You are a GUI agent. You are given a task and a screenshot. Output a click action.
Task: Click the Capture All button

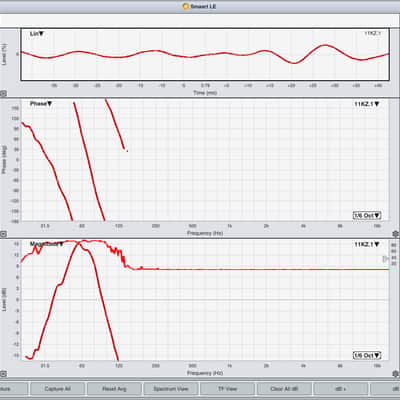(x=57, y=389)
